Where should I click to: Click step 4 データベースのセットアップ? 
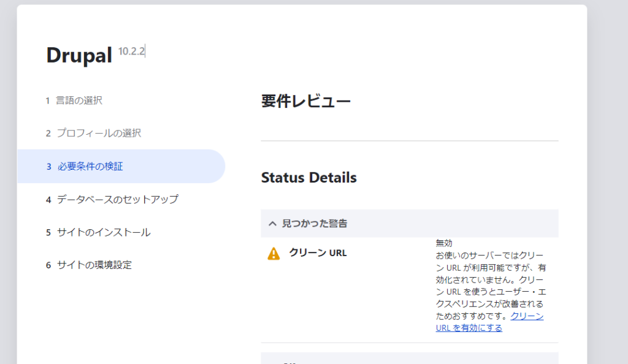tap(117, 199)
